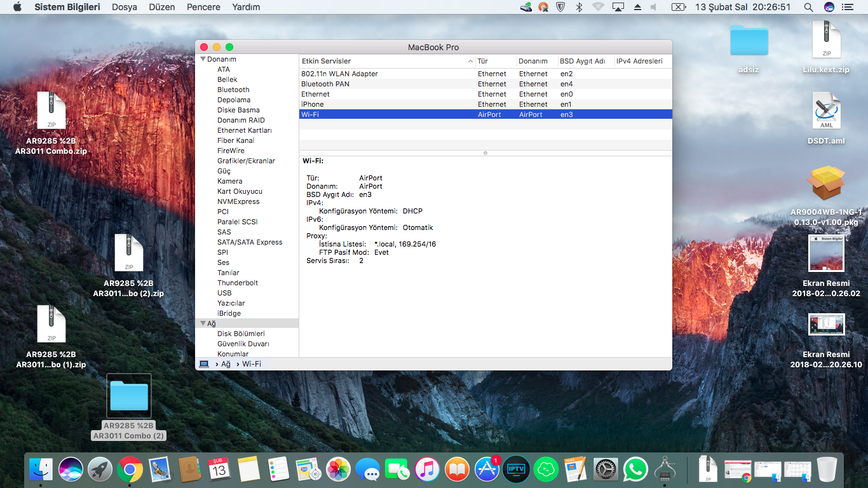Open Spotlight search magnifier icon
868x488 pixels.
pyautogui.click(x=808, y=7)
